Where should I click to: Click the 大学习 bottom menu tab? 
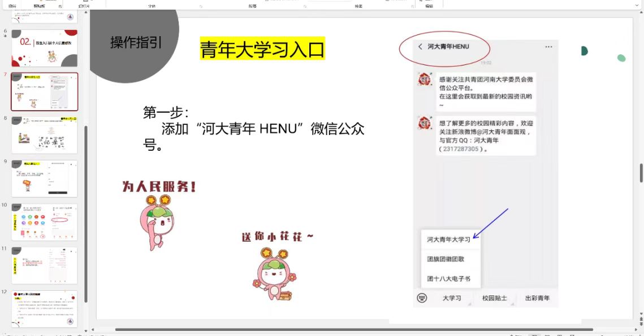[452, 298]
